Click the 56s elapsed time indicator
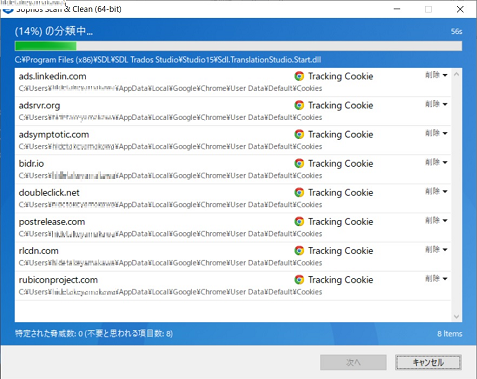The width and height of the screenshot is (477, 379). [456, 32]
